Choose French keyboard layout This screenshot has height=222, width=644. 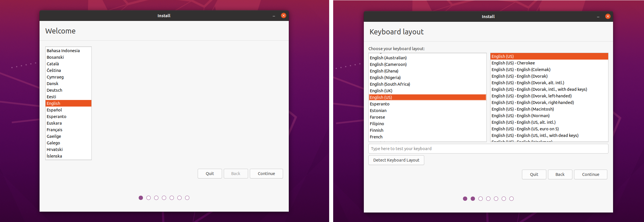click(x=427, y=137)
